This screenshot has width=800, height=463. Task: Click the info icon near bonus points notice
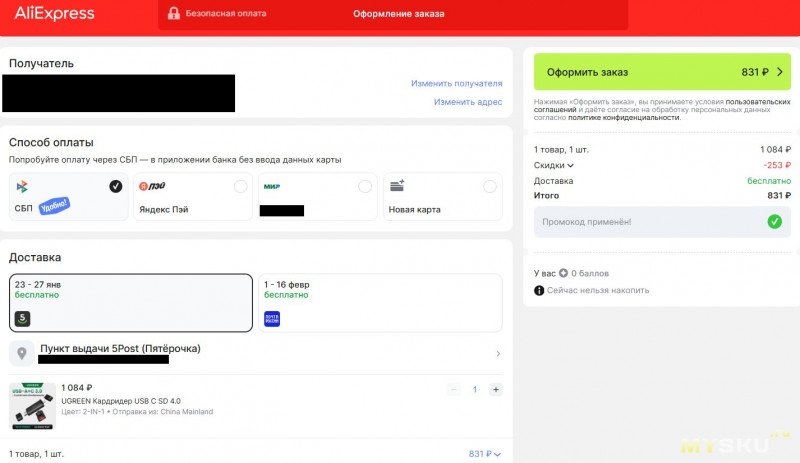pos(539,290)
